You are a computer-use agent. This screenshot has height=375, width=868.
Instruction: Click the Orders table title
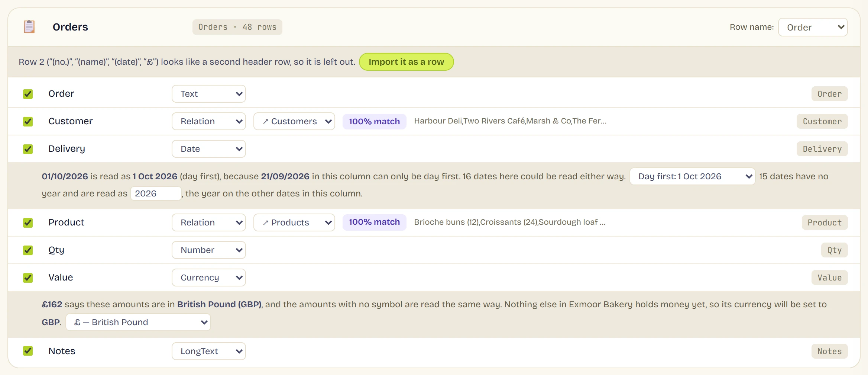(x=70, y=27)
